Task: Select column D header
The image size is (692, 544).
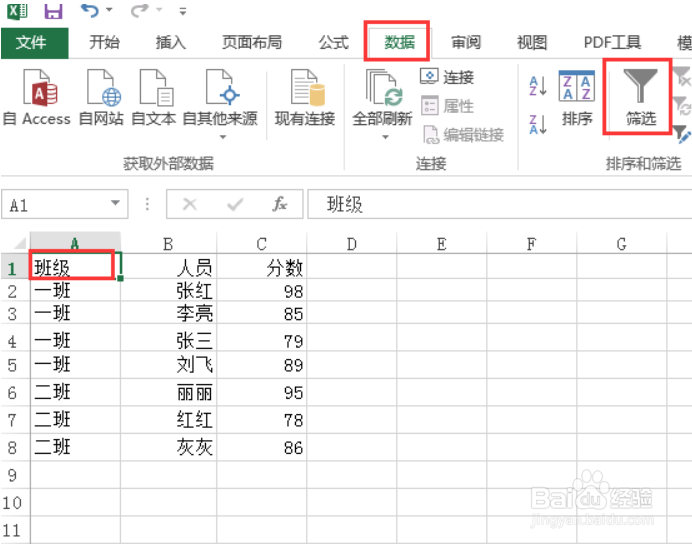Action: pos(352,243)
